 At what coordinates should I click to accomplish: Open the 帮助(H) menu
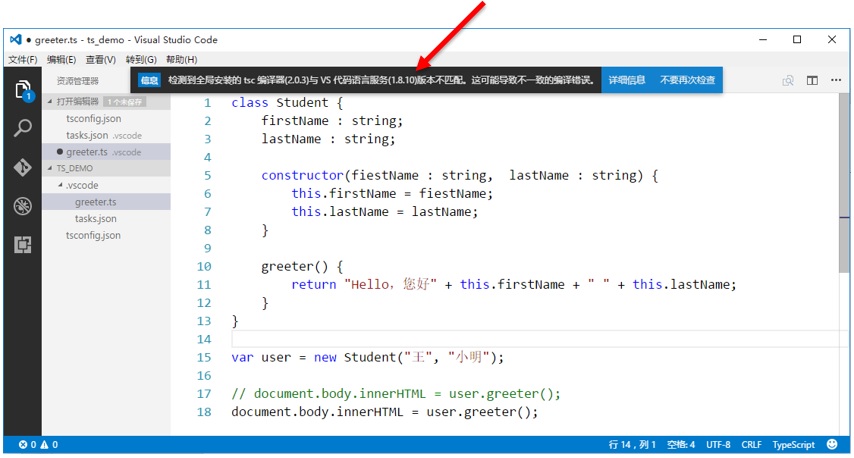point(181,59)
